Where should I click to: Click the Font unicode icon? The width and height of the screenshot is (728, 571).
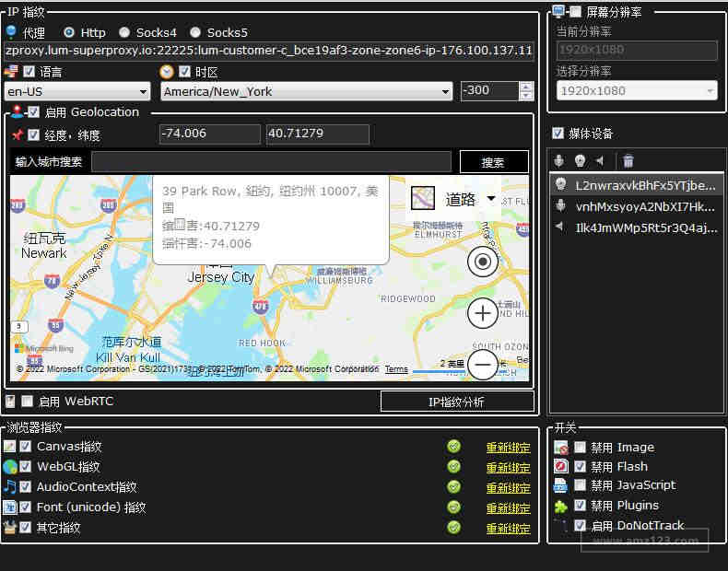9,507
